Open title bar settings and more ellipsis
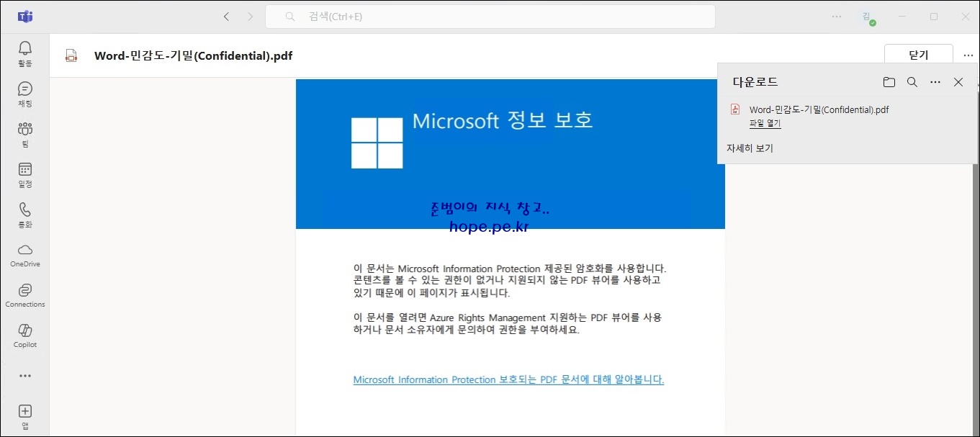Viewport: 980px width, 437px height. tap(837, 16)
